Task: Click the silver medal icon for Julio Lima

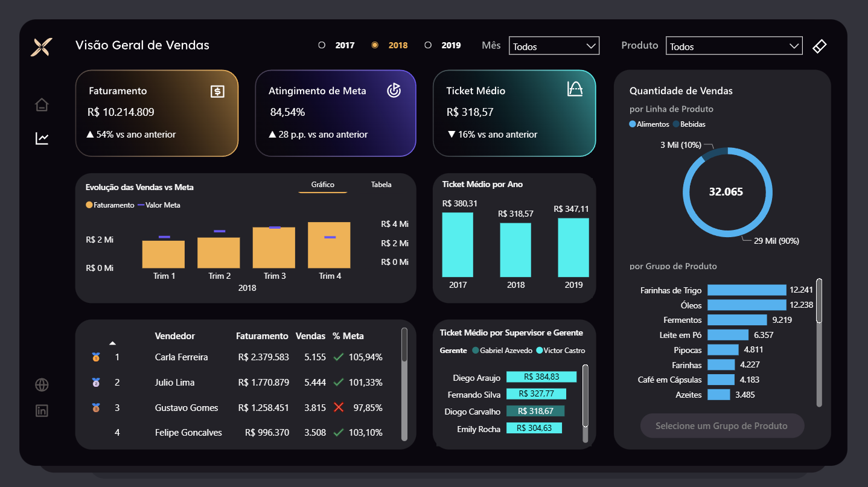Action: (x=96, y=383)
